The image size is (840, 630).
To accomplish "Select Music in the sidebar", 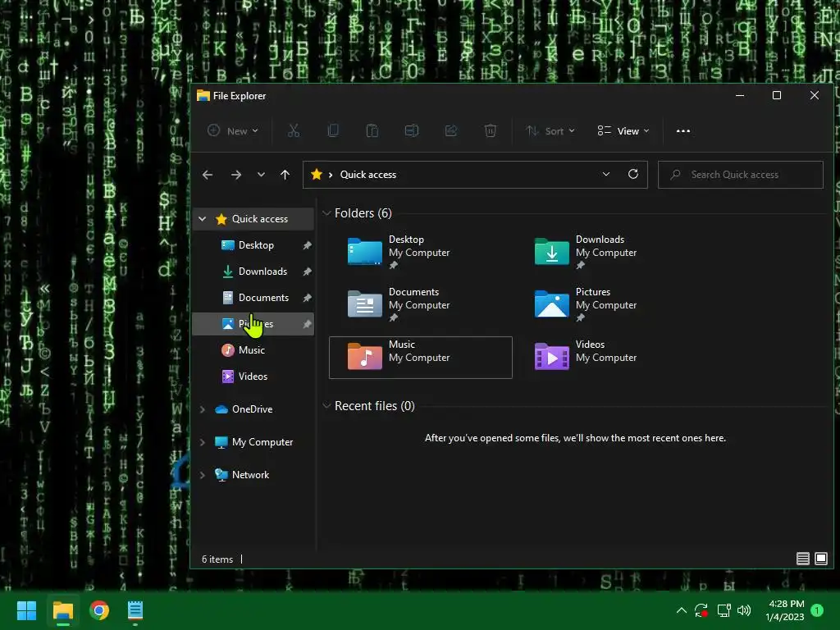I will [x=253, y=350].
